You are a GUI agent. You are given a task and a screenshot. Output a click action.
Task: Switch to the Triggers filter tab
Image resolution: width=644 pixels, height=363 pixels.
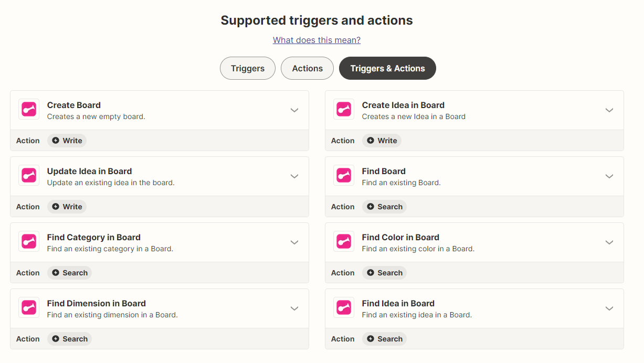point(248,68)
